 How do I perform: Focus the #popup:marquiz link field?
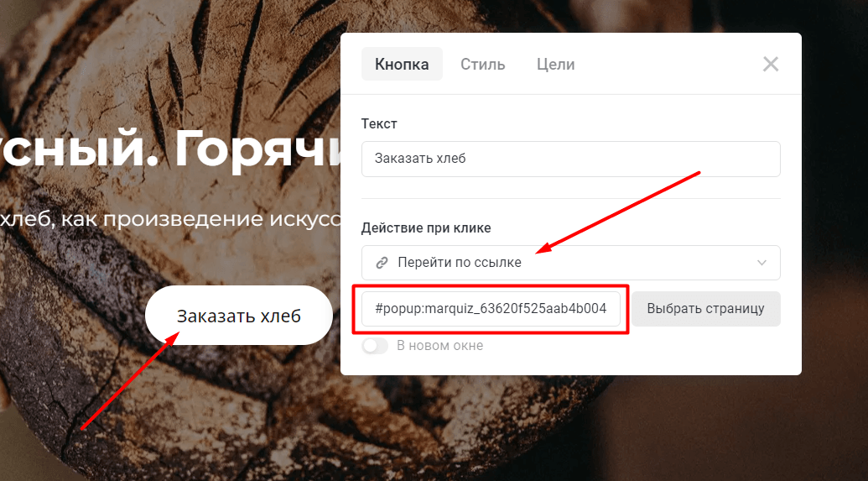[491, 309]
